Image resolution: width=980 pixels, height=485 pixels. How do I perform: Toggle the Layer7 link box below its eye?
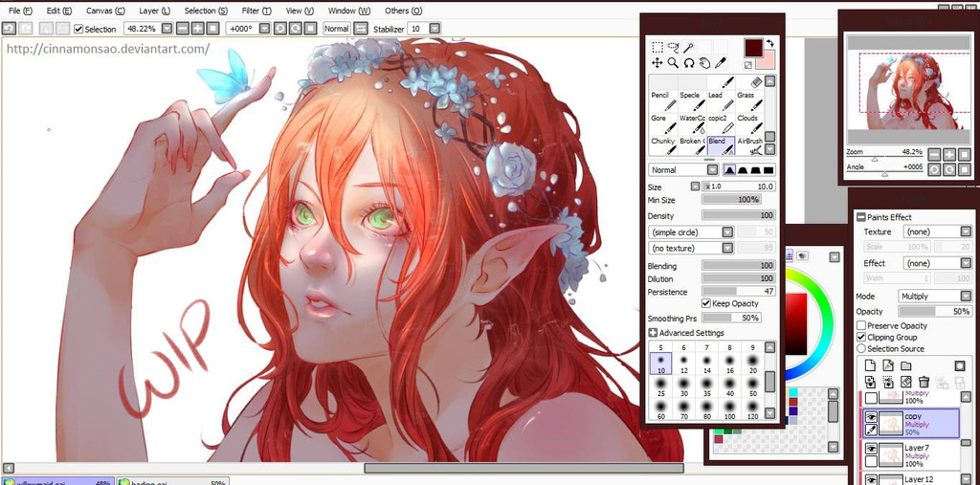pyautogui.click(x=871, y=462)
